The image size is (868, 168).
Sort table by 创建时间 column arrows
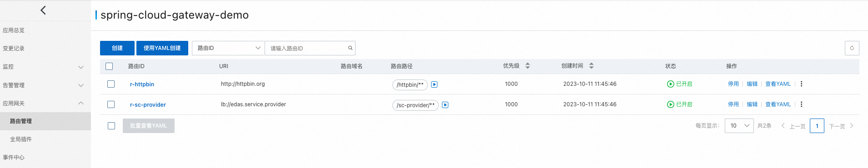591,66
